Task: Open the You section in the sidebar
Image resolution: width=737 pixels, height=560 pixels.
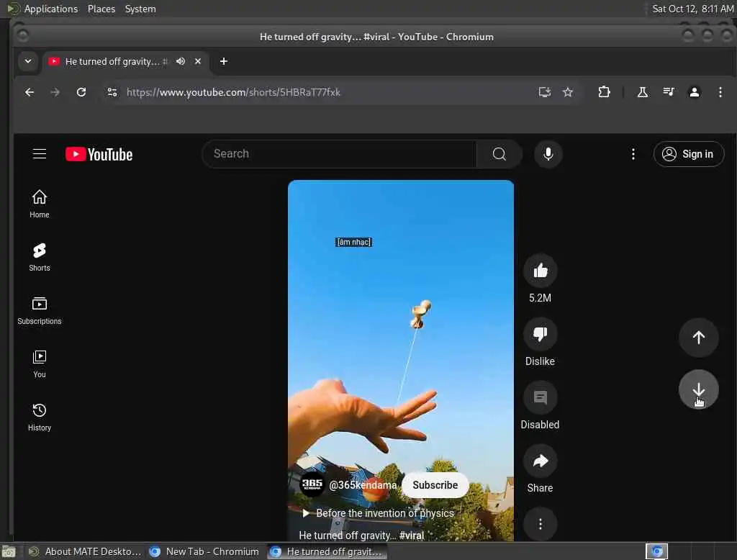Action: 40,363
